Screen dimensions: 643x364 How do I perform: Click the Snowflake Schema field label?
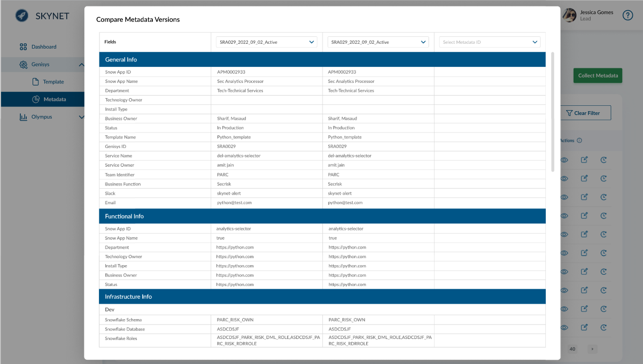tap(123, 320)
